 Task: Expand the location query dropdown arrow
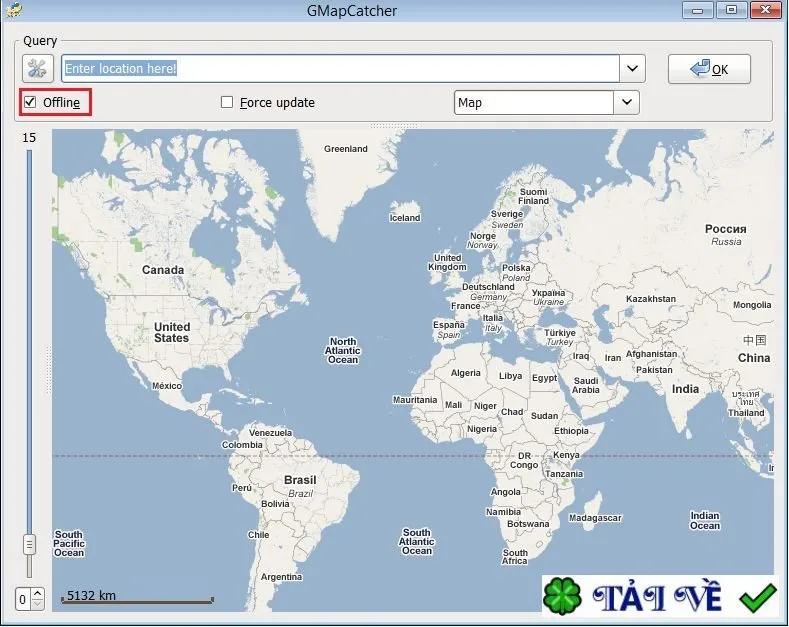click(x=633, y=68)
